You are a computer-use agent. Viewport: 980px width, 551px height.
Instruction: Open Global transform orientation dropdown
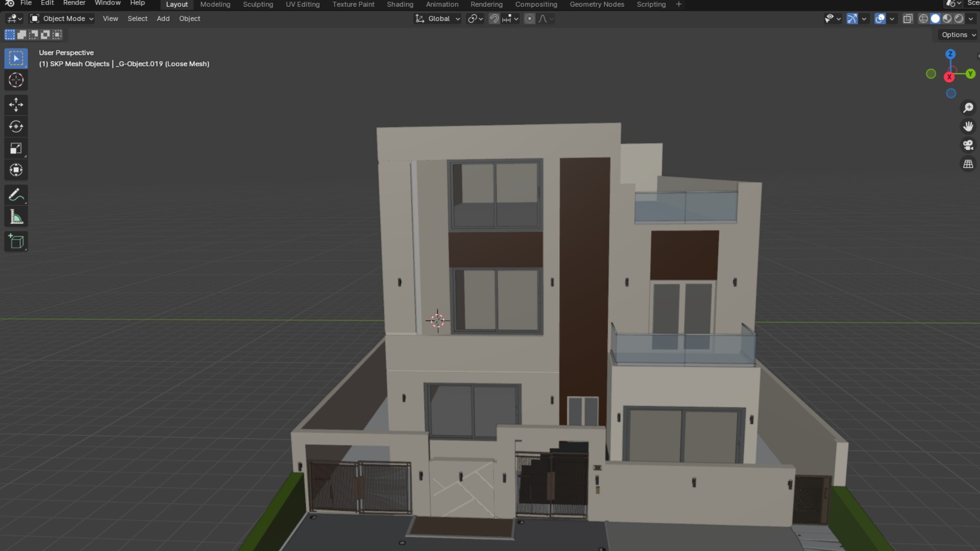click(x=438, y=19)
